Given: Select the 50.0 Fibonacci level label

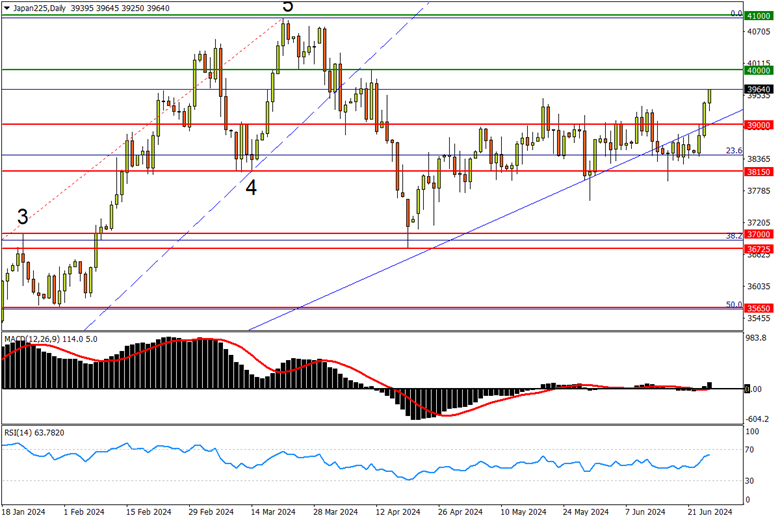Looking at the screenshot, I should 734,305.
